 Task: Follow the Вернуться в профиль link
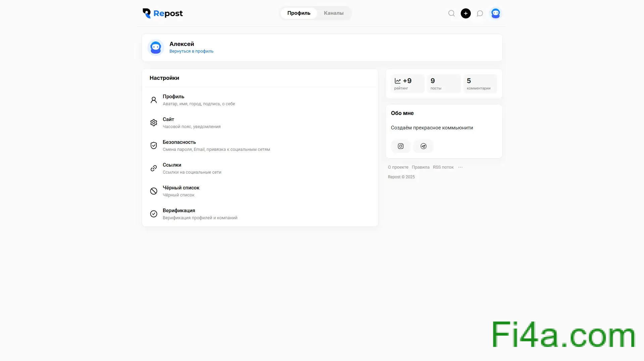[191, 51]
